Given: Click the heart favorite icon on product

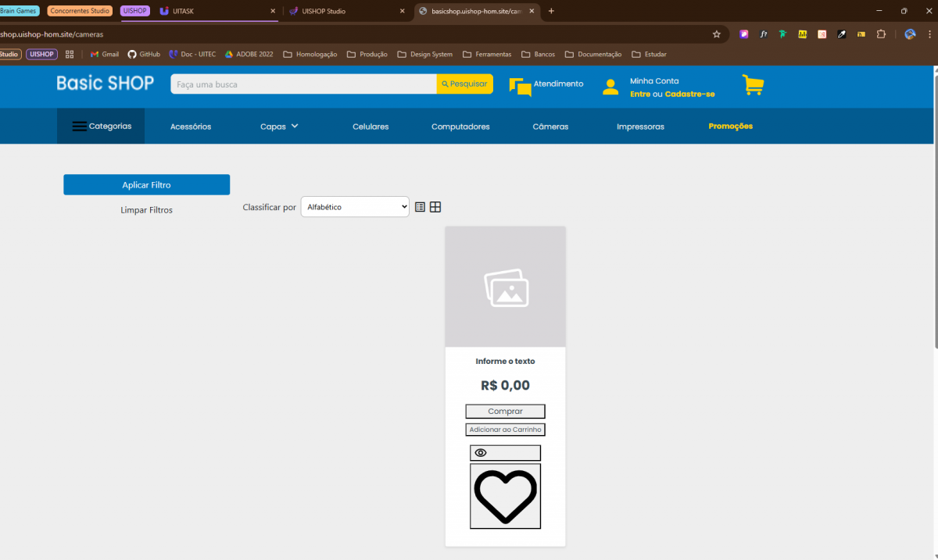Looking at the screenshot, I should pyautogui.click(x=505, y=496).
